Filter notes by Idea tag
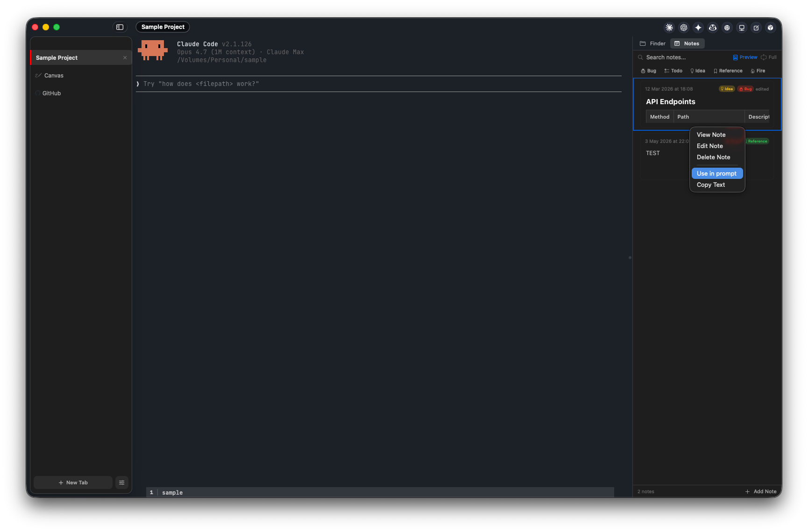 click(x=698, y=71)
